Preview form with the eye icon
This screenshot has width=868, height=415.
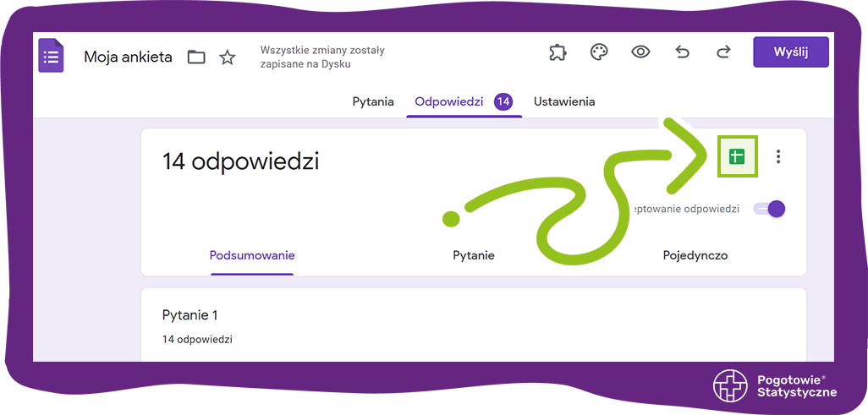pos(640,52)
